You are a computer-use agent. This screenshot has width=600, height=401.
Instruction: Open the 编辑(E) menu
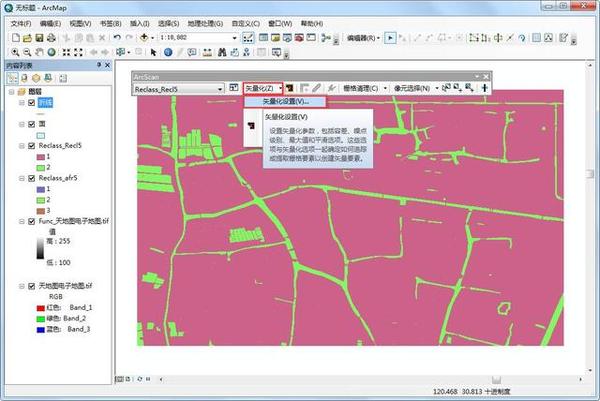pyautogui.click(x=50, y=23)
